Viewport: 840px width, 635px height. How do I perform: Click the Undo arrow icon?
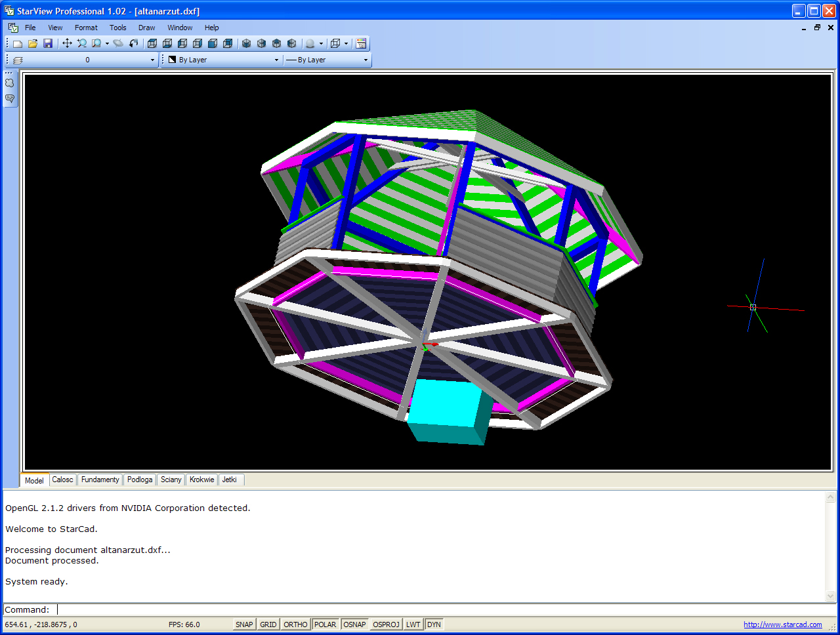(x=134, y=44)
